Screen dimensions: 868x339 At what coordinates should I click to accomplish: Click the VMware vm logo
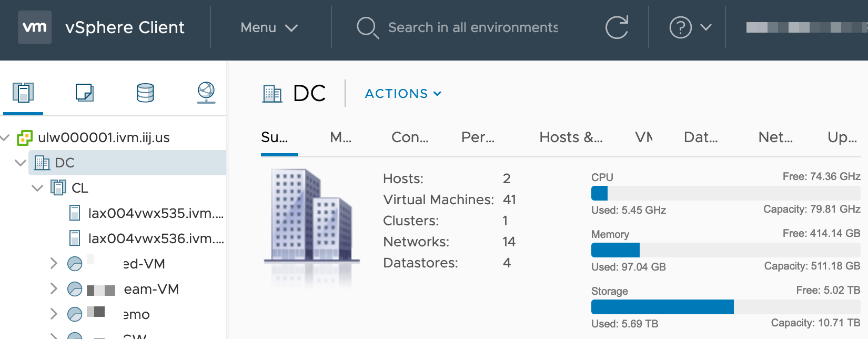(35, 27)
